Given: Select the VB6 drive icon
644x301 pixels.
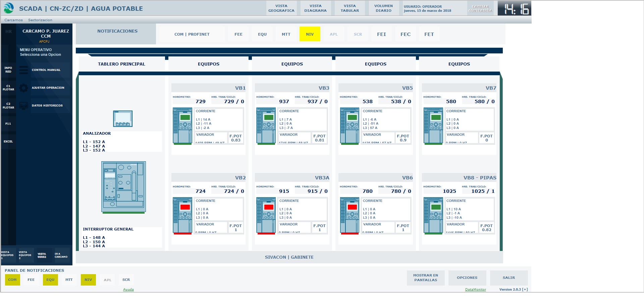Looking at the screenshot, I should [350, 215].
